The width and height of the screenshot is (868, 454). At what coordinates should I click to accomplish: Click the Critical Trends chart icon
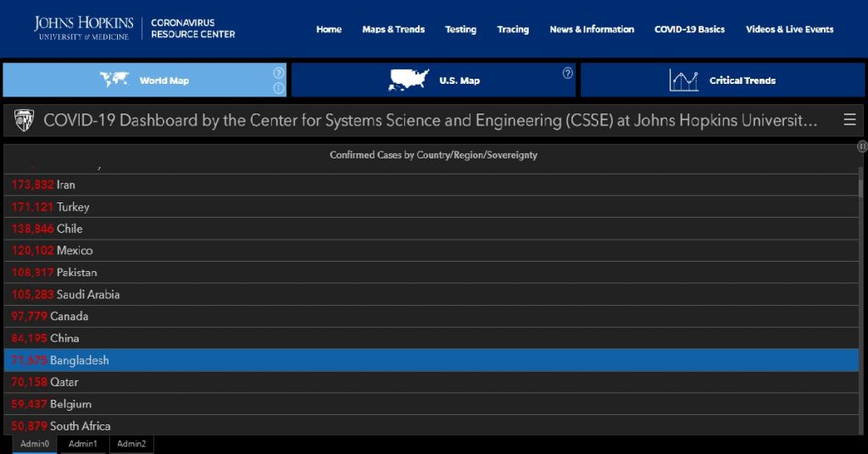[x=683, y=80]
